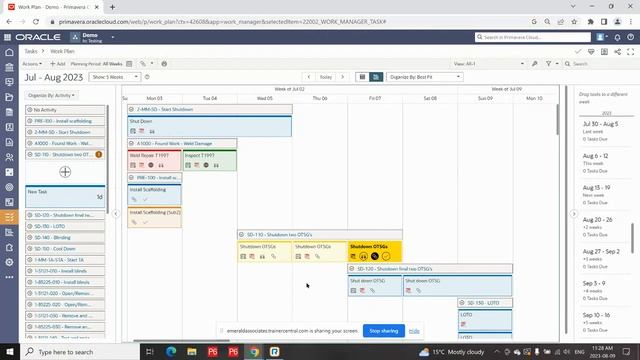Select the Jul 30 - Aug 5 week
This screenshot has height=360, width=640.
(x=605, y=131)
